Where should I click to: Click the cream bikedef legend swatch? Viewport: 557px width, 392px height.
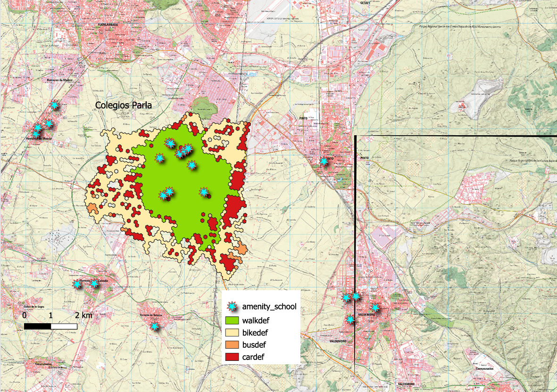tap(232, 333)
